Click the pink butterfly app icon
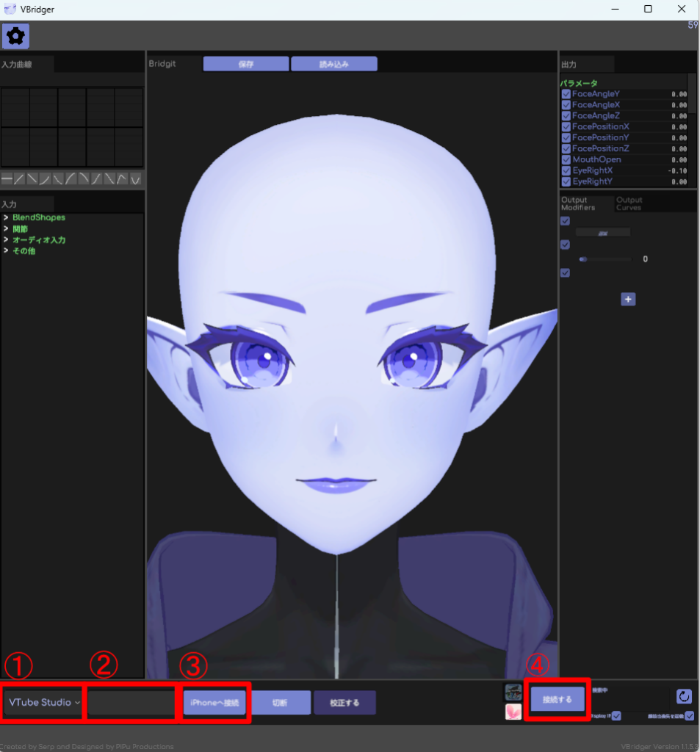 (513, 711)
